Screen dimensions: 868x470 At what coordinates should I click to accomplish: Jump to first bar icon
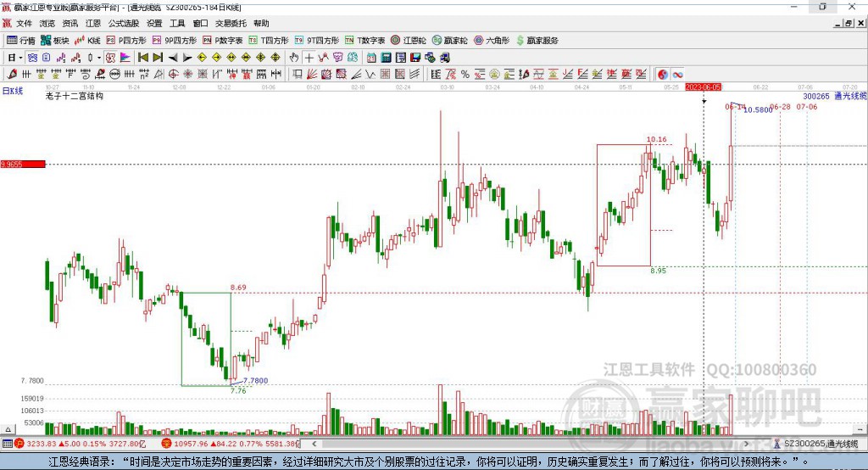pyautogui.click(x=142, y=58)
